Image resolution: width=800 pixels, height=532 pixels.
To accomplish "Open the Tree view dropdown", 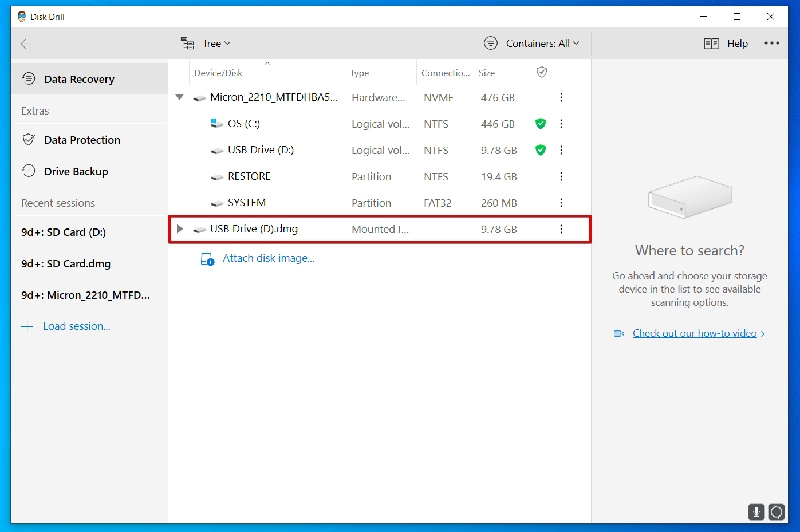I will click(206, 44).
